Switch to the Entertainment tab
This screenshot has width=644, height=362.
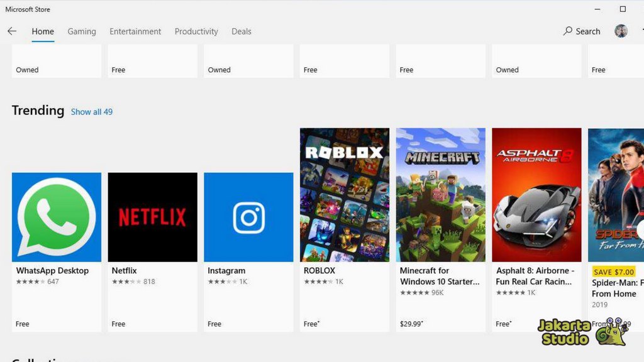(135, 31)
